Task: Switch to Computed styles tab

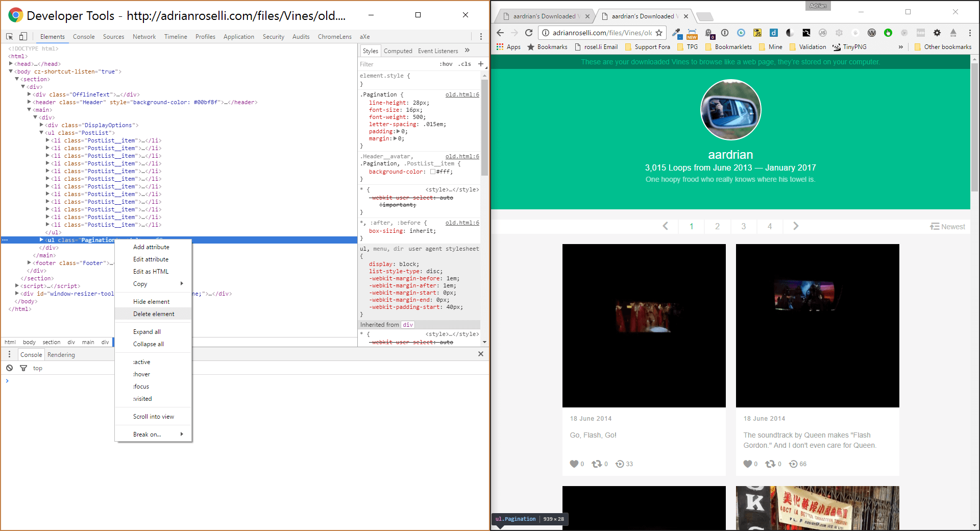Action: (x=398, y=51)
